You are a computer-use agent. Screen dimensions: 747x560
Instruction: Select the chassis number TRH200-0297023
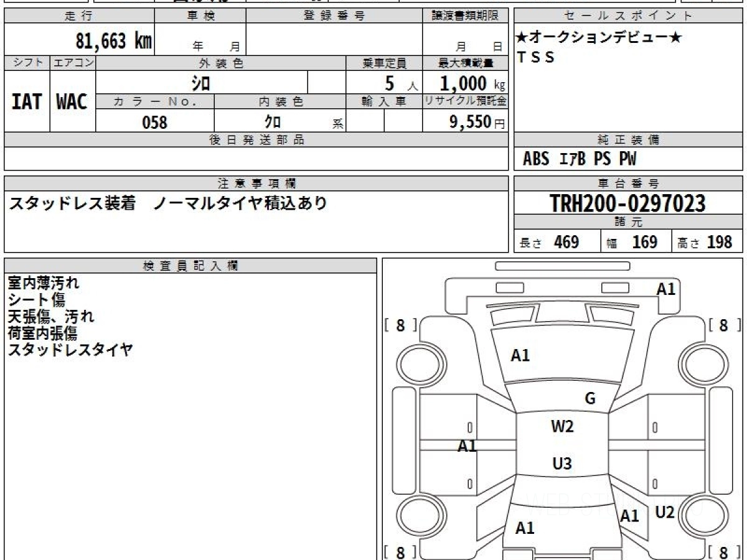point(627,203)
